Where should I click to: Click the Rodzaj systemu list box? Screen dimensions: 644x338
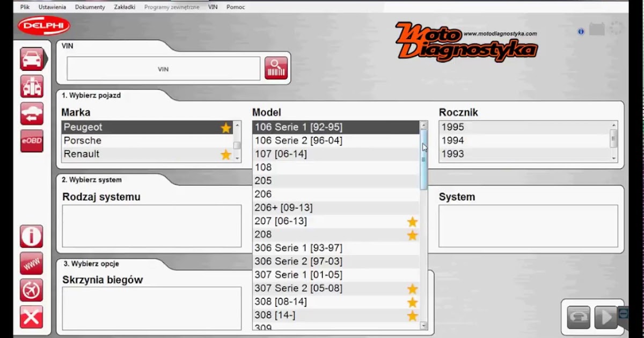[x=152, y=226]
